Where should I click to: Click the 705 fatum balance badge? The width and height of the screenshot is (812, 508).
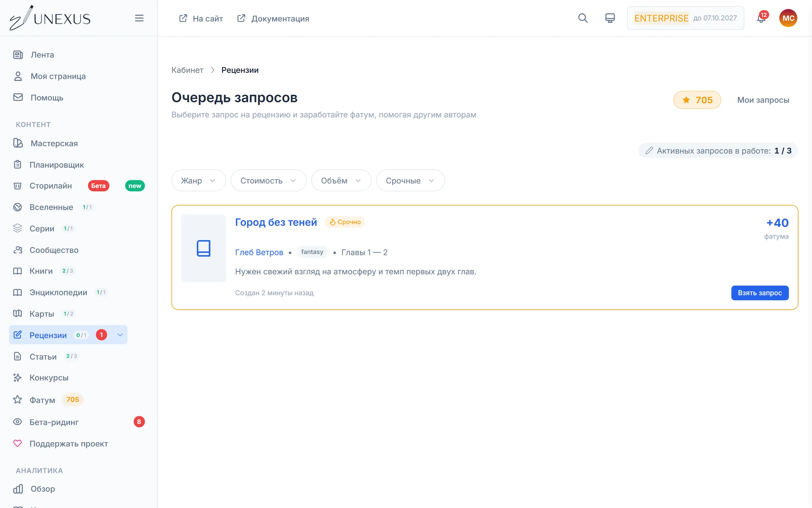(697, 100)
